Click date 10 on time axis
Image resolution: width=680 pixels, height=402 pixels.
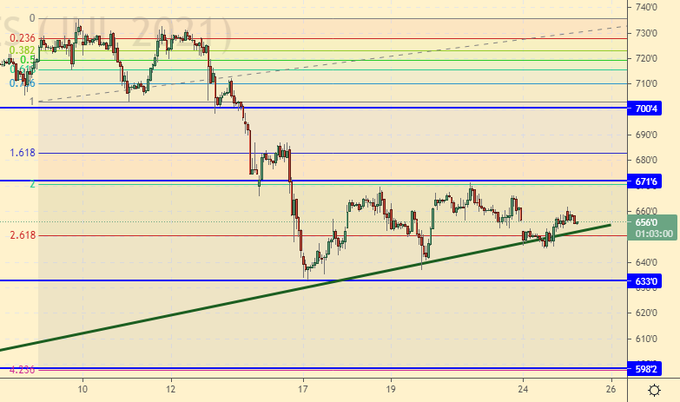82,389
